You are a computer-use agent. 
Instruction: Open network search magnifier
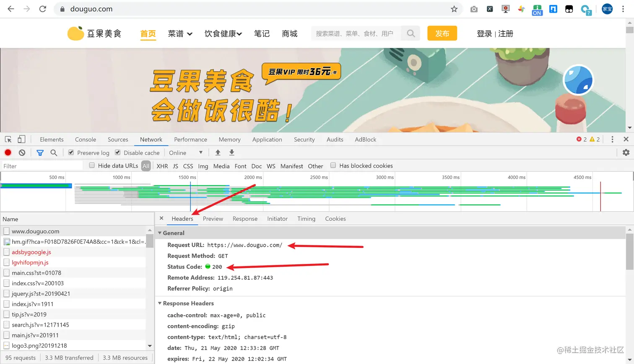tap(54, 152)
